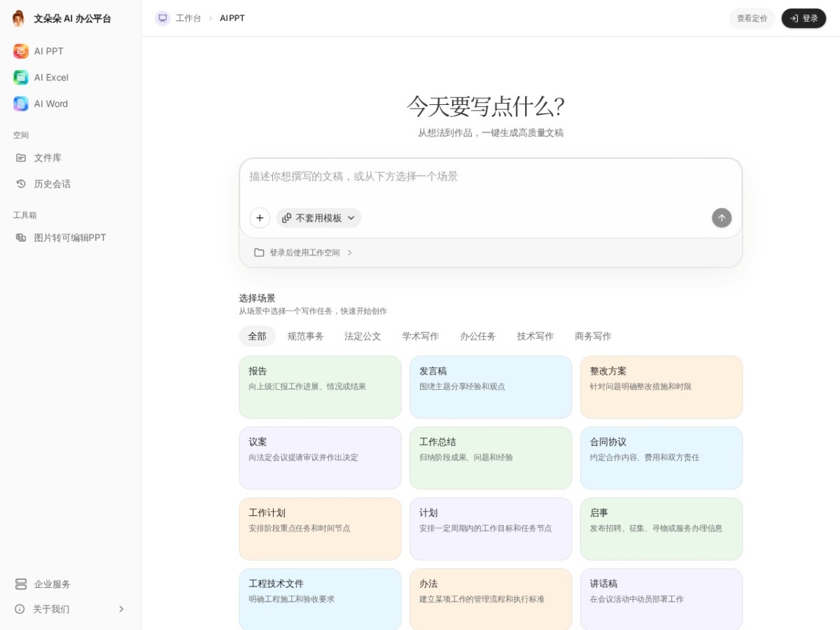The height and width of the screenshot is (630, 840).
Task: Choose the 讲话稿 scene card
Action: 661,599
